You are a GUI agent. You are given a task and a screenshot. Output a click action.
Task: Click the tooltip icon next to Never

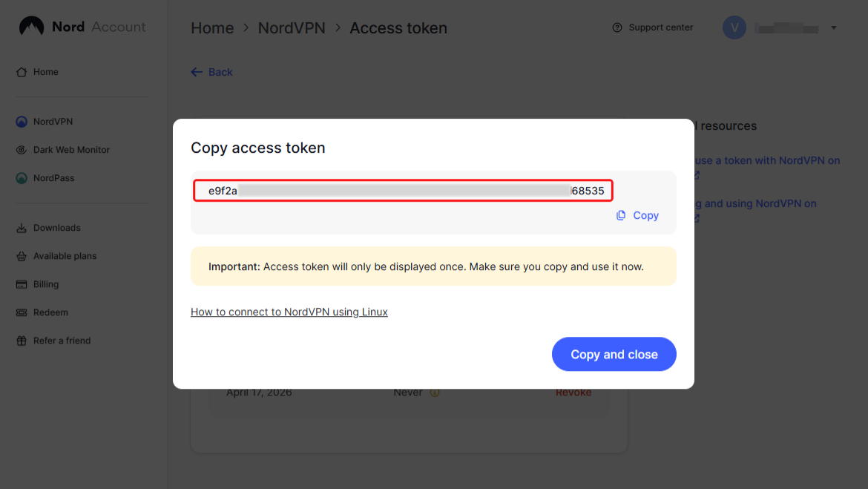435,392
